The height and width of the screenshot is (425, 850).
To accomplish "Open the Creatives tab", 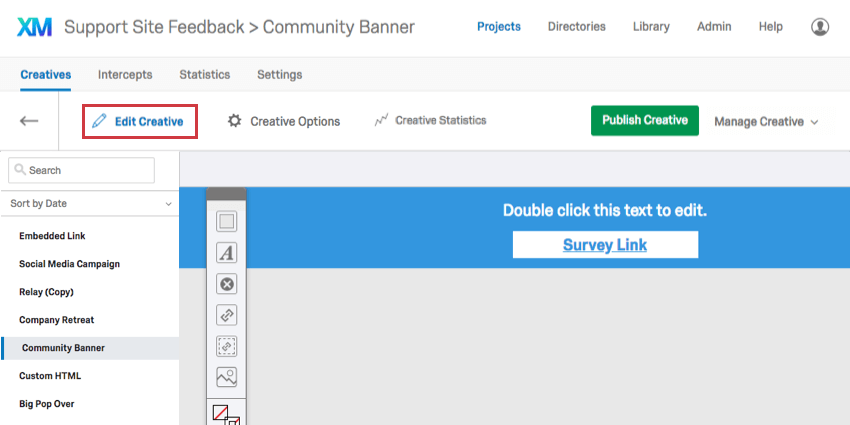I will point(46,74).
